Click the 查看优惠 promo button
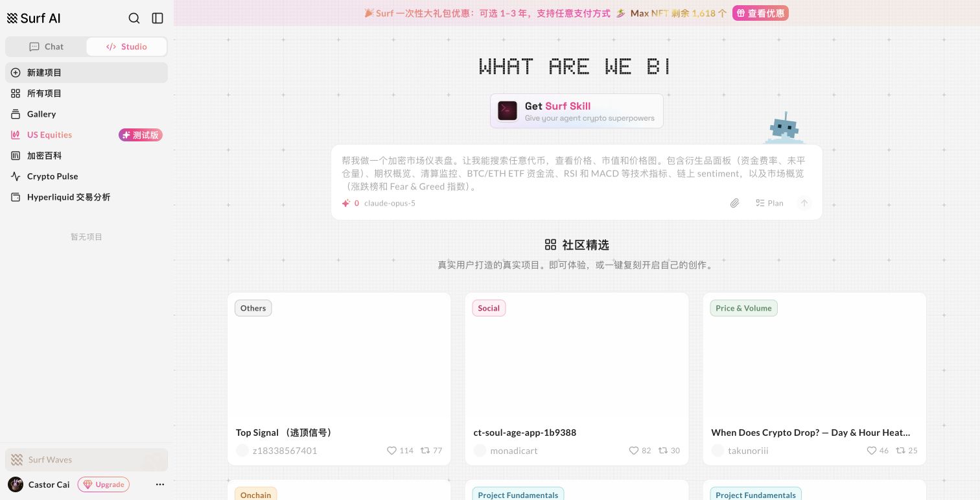This screenshot has height=500, width=980. pyautogui.click(x=760, y=13)
